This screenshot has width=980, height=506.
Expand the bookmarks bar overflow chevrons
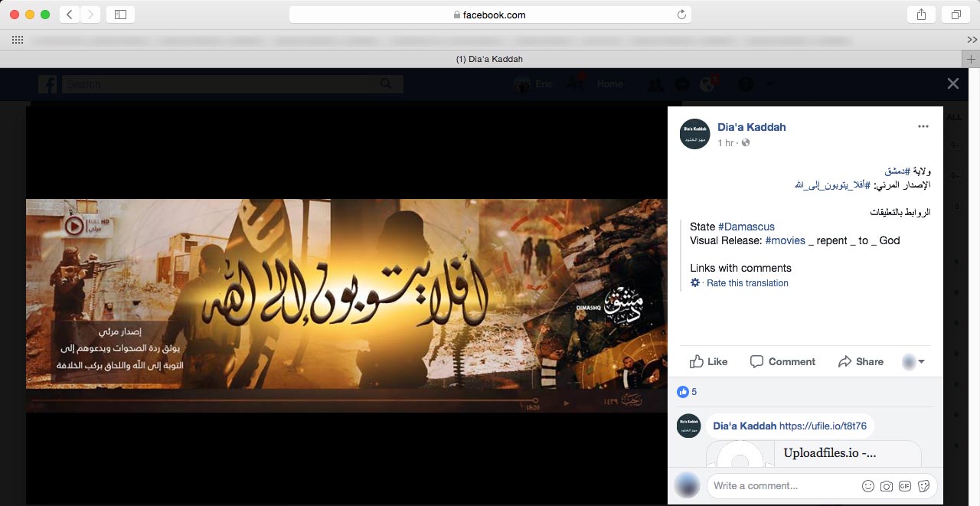point(972,39)
